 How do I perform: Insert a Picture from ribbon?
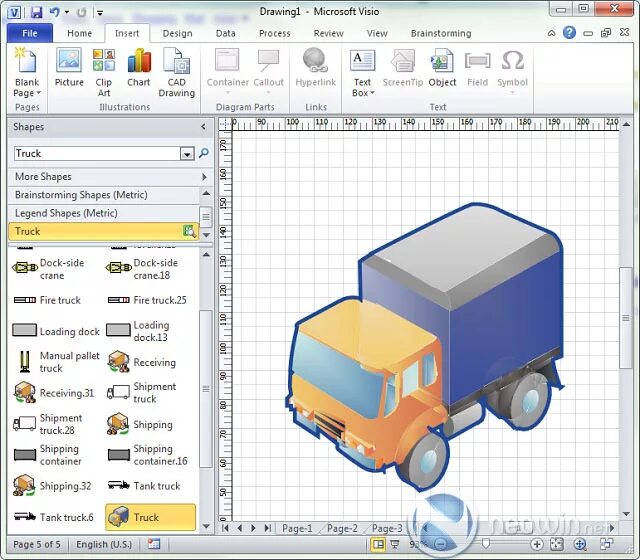69,67
